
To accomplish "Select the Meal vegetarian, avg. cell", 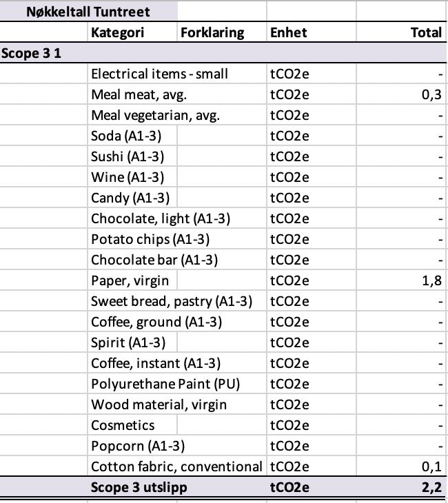I will click(177, 115).
